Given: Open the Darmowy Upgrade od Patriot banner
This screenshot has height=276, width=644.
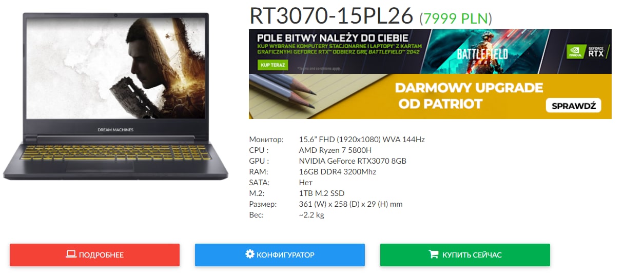Looking at the screenshot, I should click(430, 96).
